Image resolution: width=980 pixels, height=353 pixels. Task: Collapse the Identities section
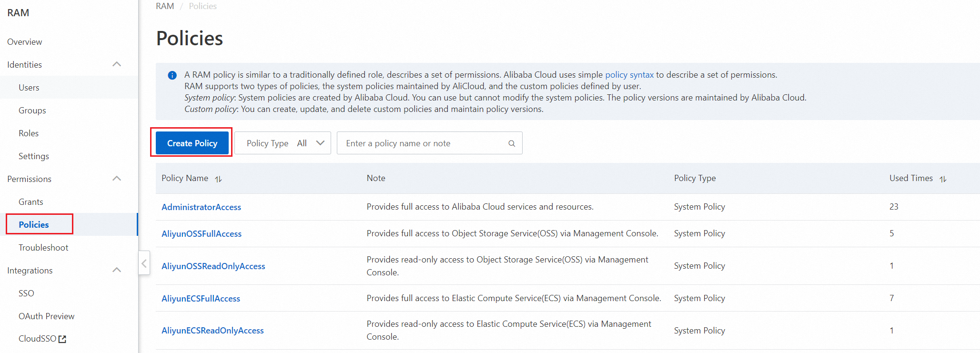[x=117, y=64]
